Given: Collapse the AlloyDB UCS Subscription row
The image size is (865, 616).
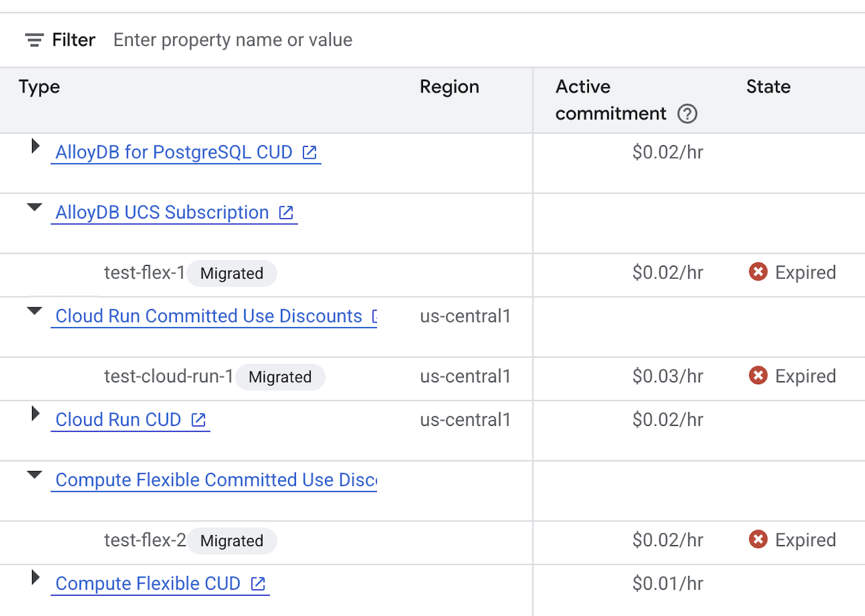Looking at the screenshot, I should pyautogui.click(x=34, y=208).
